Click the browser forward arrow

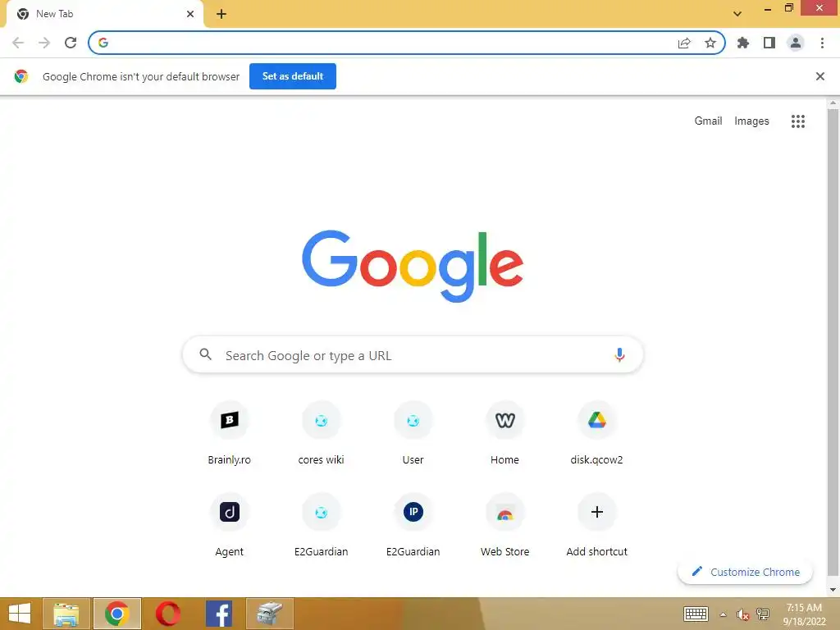(x=44, y=43)
